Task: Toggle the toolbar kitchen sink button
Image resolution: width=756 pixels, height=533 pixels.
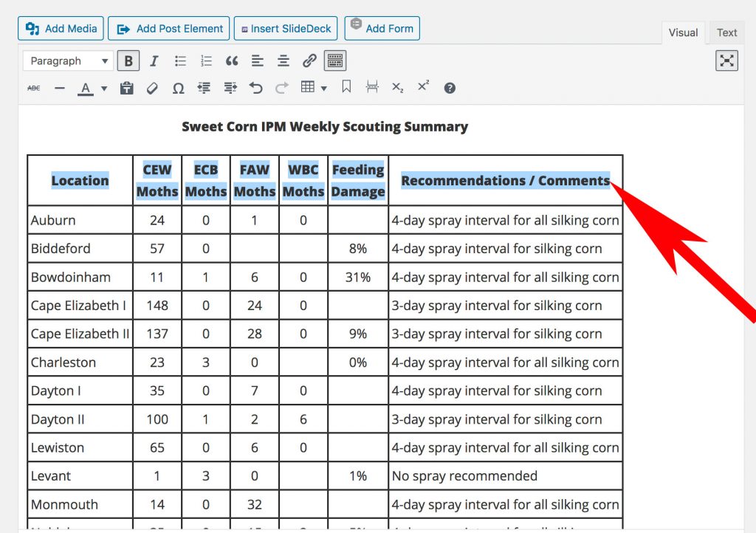Action: point(334,61)
